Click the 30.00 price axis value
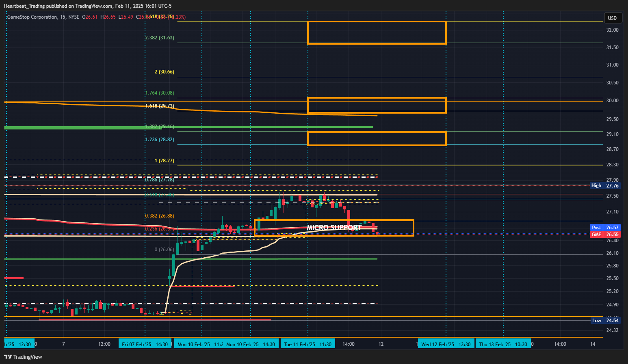 612,101
